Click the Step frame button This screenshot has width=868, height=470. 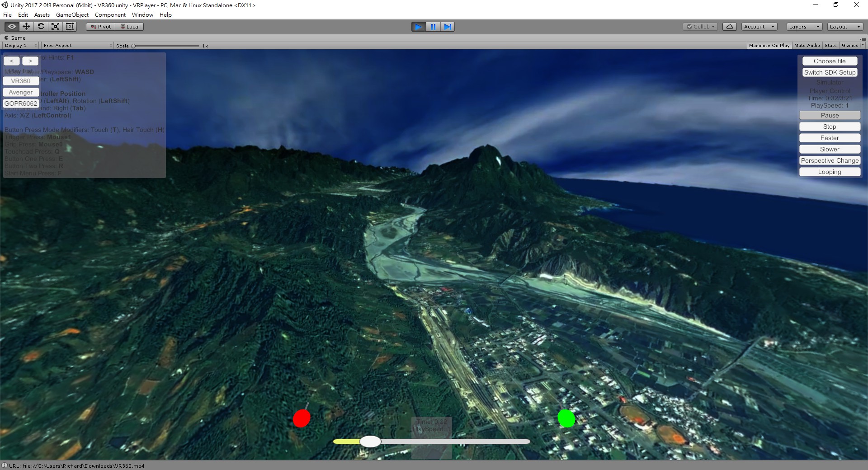point(448,27)
